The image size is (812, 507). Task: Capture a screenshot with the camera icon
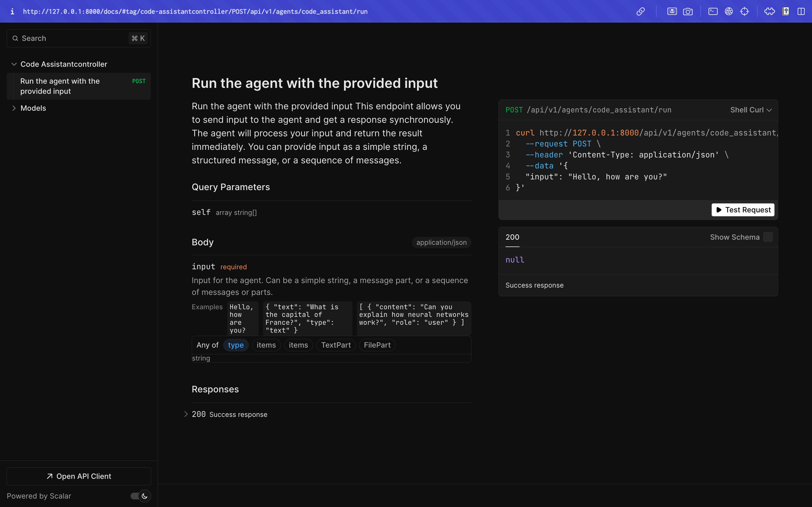[688, 11]
